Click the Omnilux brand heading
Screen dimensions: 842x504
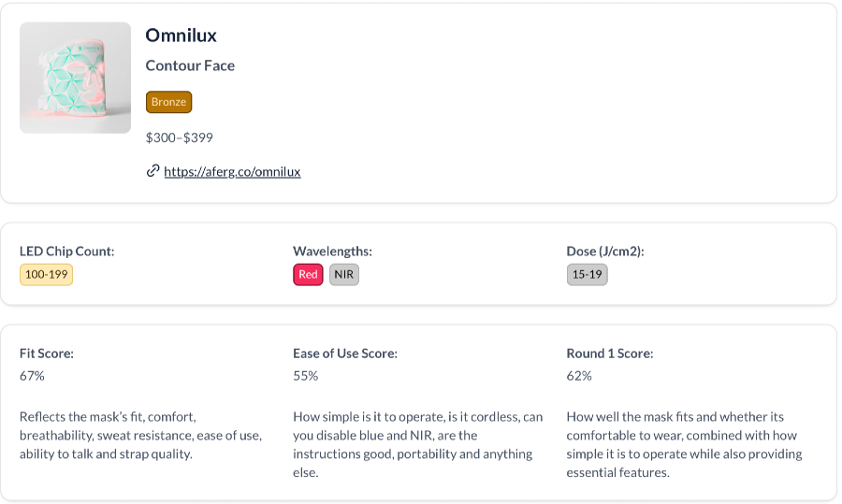(181, 36)
